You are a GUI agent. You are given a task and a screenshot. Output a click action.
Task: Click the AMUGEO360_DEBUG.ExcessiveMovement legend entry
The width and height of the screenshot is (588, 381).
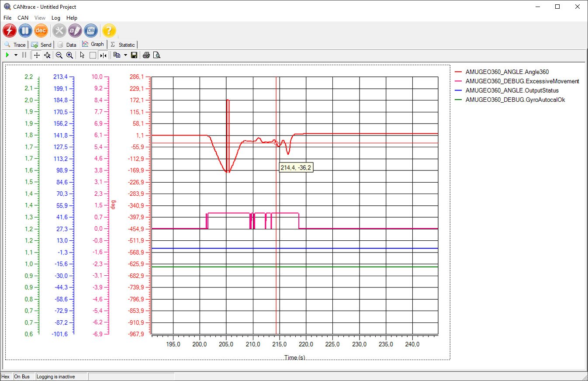tap(522, 81)
